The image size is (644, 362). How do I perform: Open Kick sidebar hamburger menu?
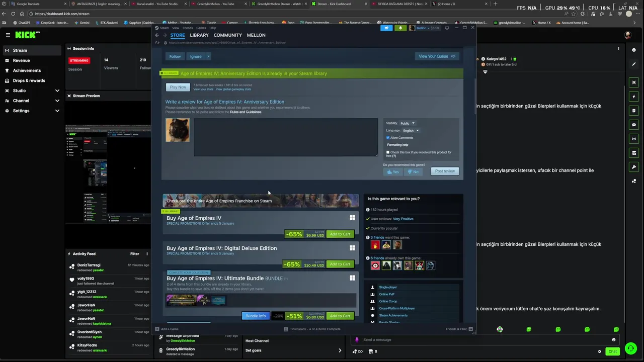[x=8, y=35]
